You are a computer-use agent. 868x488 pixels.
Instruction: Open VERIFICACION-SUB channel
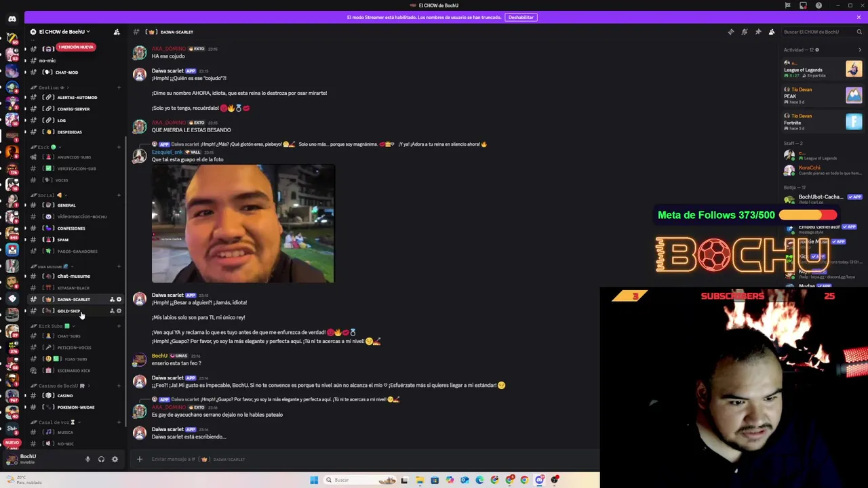[76, 168]
